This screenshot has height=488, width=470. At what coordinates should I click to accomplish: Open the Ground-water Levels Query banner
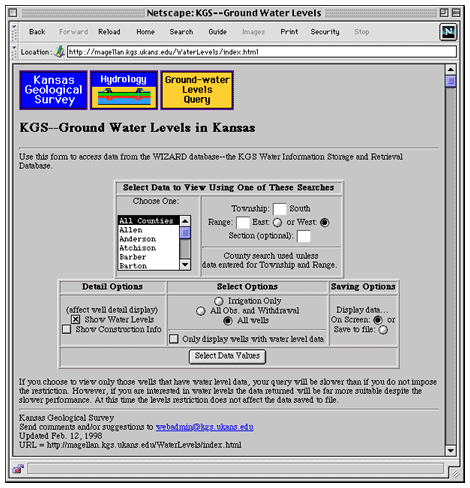coord(197,90)
